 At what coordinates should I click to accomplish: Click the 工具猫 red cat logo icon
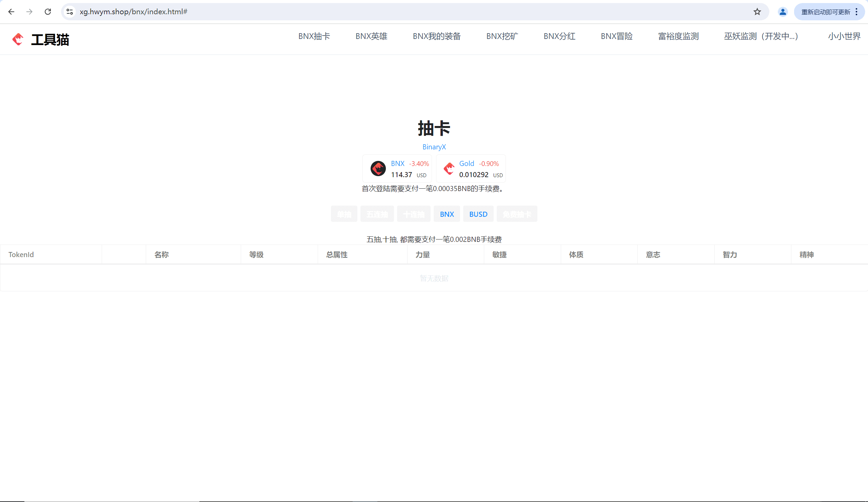[18, 39]
